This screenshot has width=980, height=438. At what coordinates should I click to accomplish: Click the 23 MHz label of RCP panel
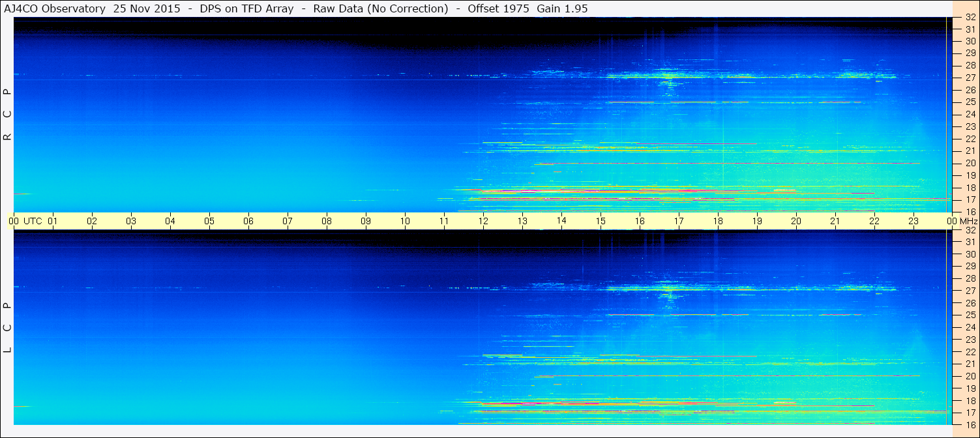(x=970, y=126)
